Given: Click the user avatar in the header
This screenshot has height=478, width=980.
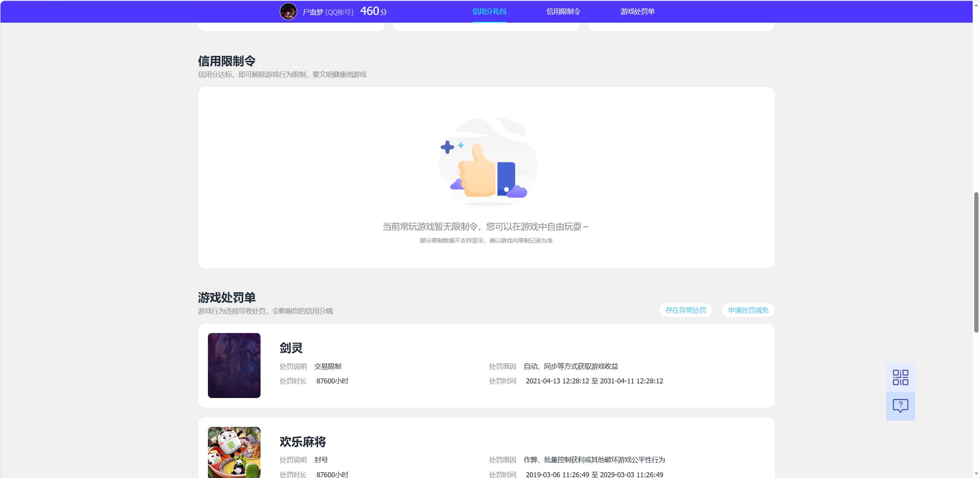Looking at the screenshot, I should click(288, 12).
